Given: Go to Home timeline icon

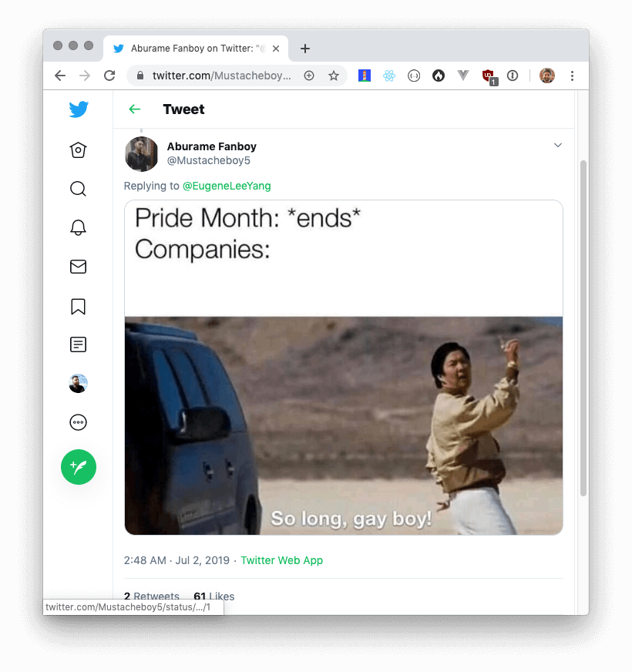Looking at the screenshot, I should (x=78, y=150).
